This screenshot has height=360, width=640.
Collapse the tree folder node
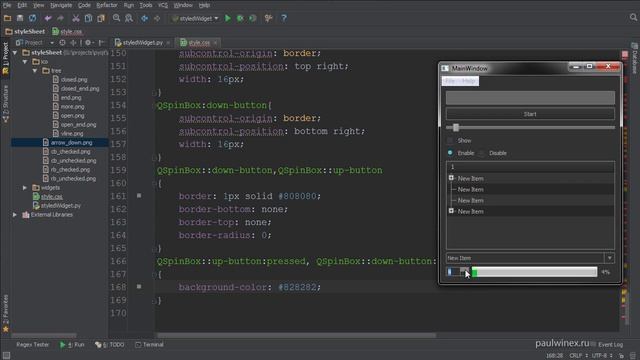tap(35, 71)
